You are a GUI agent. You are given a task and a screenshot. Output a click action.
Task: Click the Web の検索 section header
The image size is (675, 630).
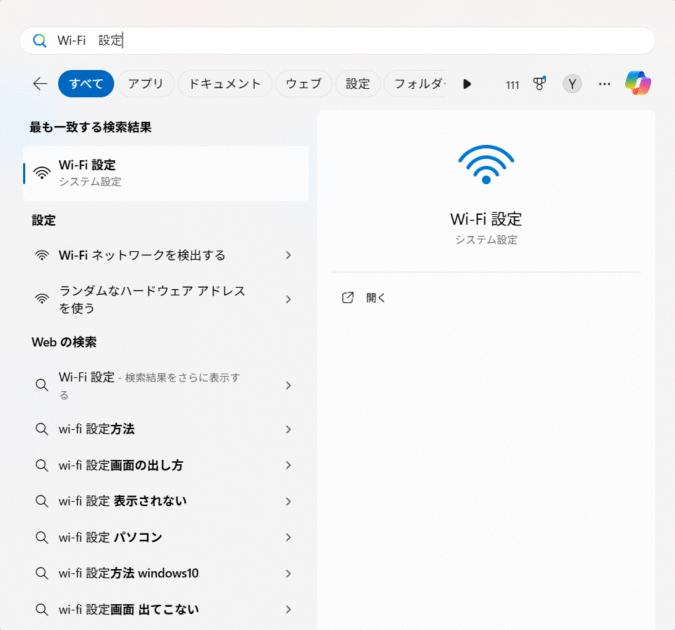(64, 342)
